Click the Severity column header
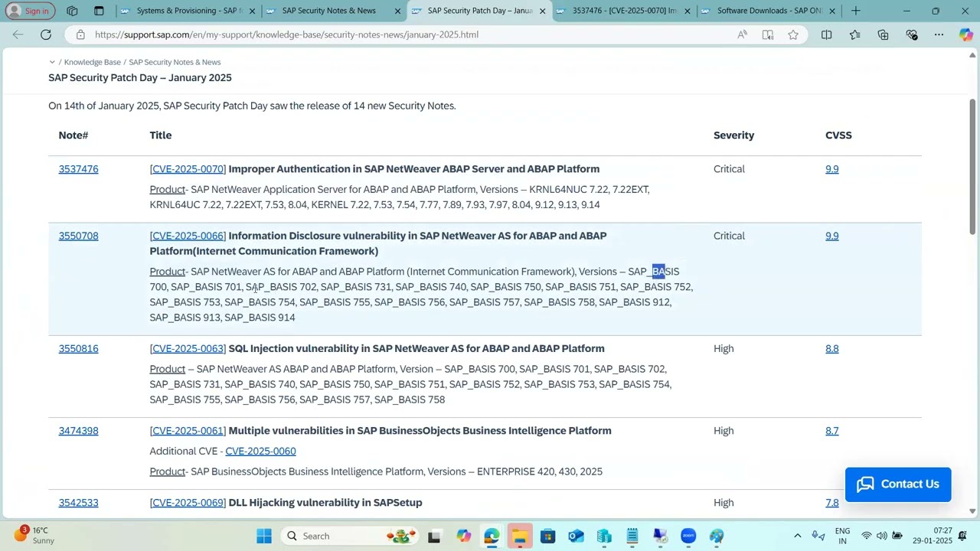The image size is (980, 551). 733,135
